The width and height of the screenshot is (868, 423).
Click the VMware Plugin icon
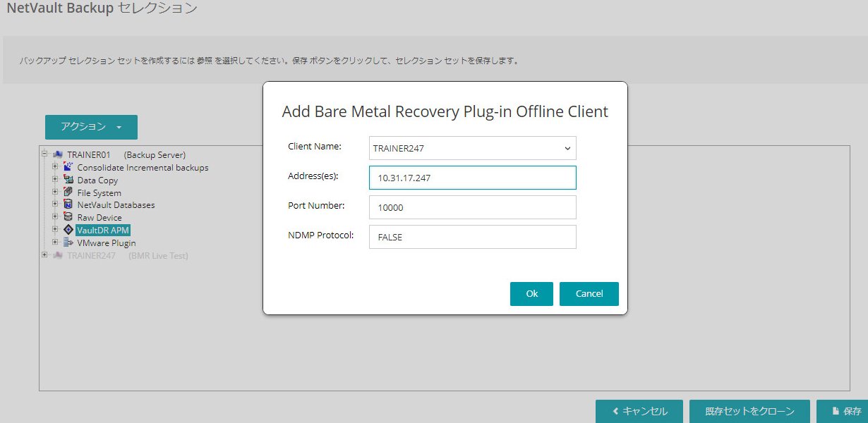pyautogui.click(x=68, y=243)
